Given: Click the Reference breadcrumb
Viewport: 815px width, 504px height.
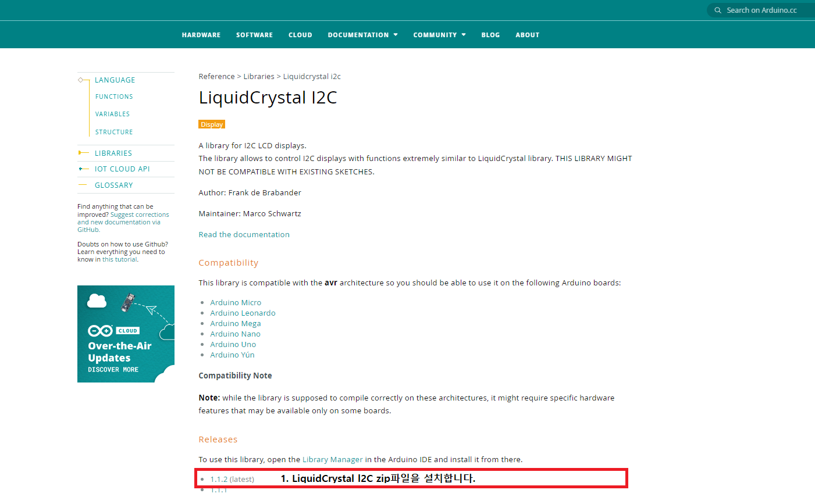Looking at the screenshot, I should point(216,76).
